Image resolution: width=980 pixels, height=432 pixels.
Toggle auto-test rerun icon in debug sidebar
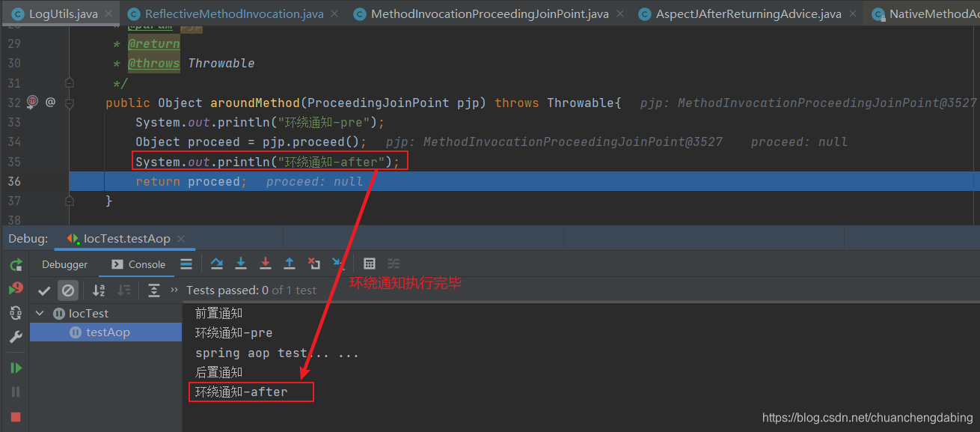tap(16, 313)
